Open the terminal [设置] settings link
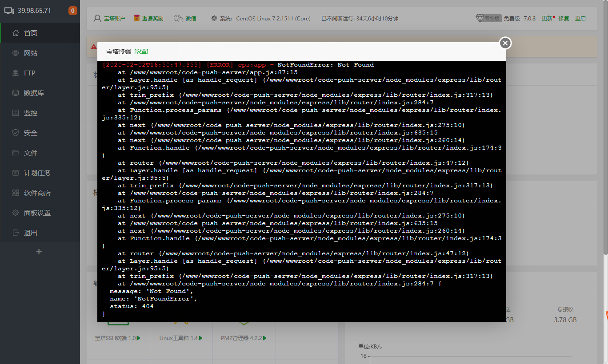608x364 pixels. (x=141, y=51)
